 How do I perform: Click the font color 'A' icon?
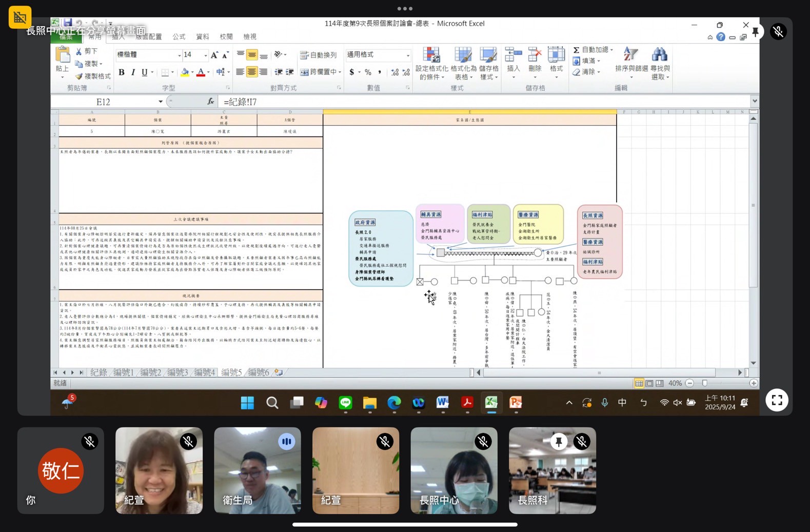201,72
